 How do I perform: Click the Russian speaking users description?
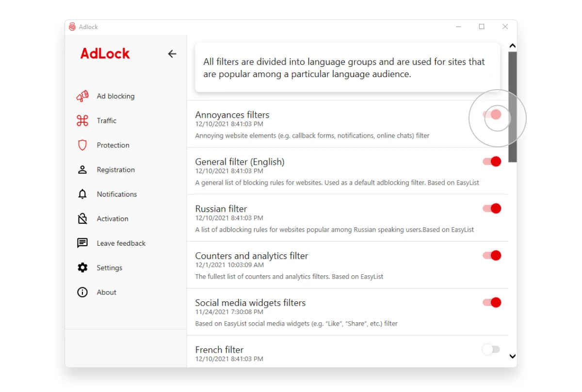pos(335,230)
